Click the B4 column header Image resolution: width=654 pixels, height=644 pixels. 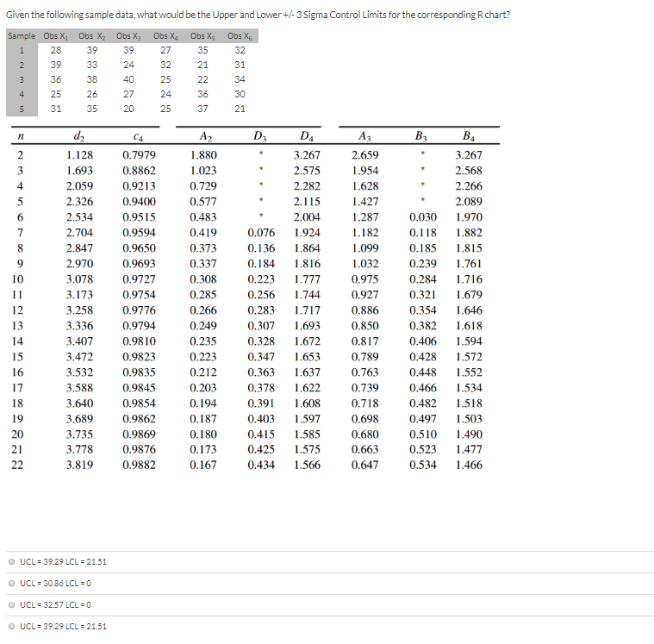[x=469, y=136]
